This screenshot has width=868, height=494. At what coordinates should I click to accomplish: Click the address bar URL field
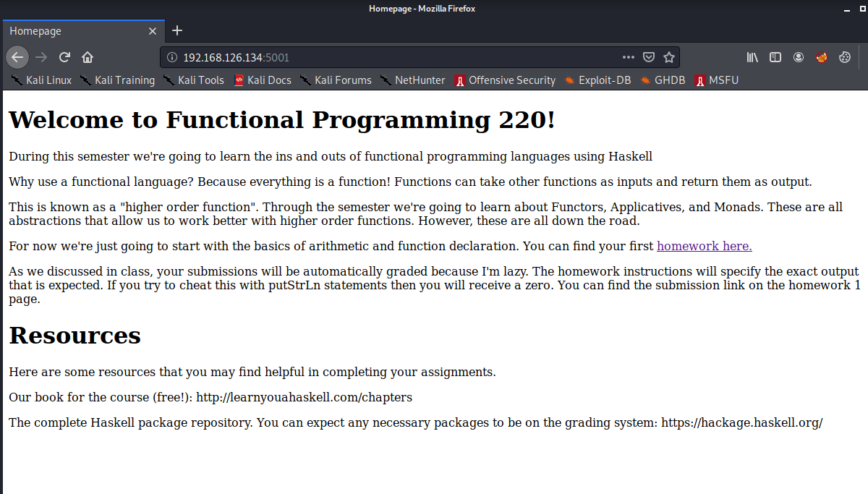click(x=398, y=57)
